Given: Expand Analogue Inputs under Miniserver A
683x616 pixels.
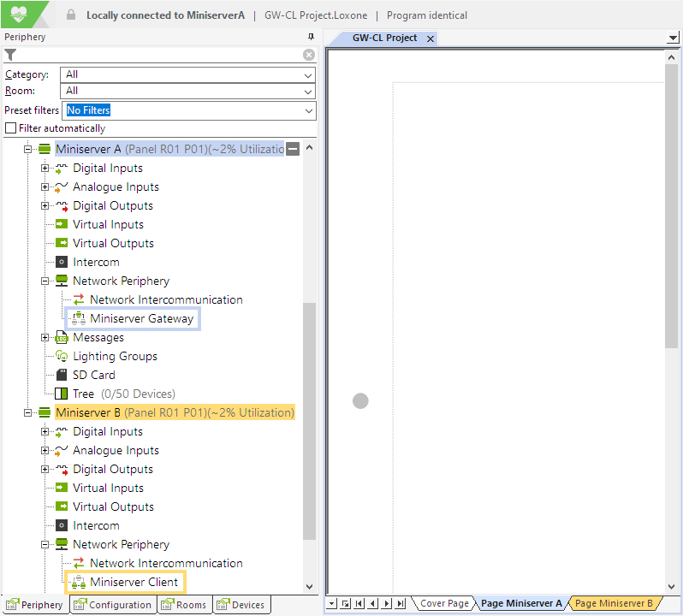Looking at the screenshot, I should click(x=45, y=187).
